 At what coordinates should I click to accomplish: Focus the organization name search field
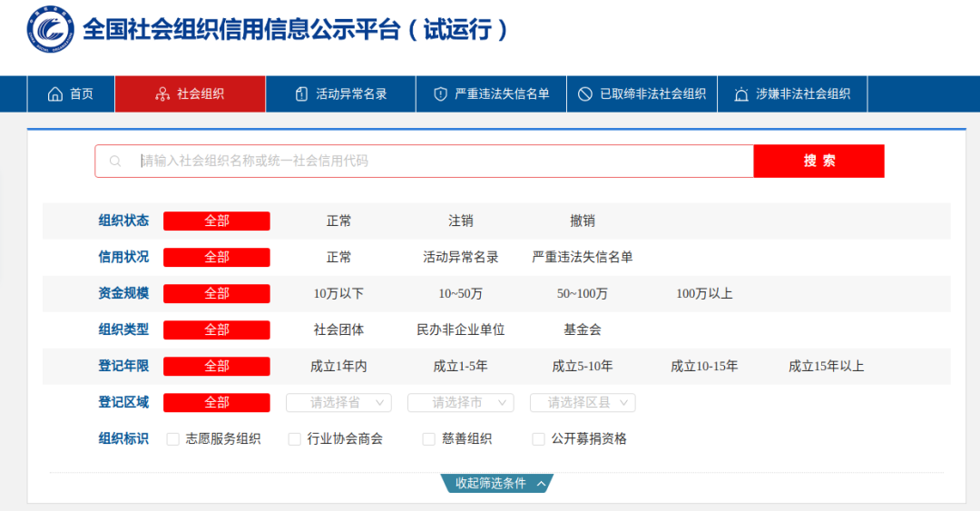click(x=436, y=162)
